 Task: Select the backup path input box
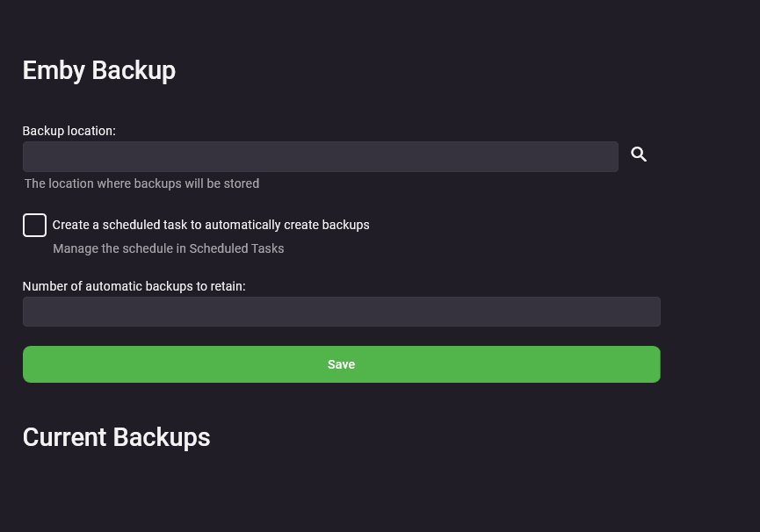(320, 156)
